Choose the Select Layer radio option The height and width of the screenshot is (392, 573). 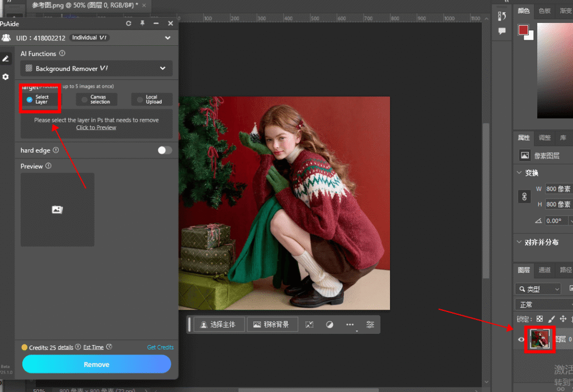[30, 100]
